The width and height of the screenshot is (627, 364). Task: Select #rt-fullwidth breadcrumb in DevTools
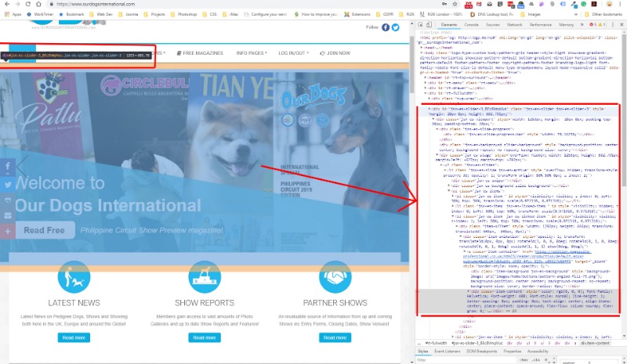[x=437, y=343]
